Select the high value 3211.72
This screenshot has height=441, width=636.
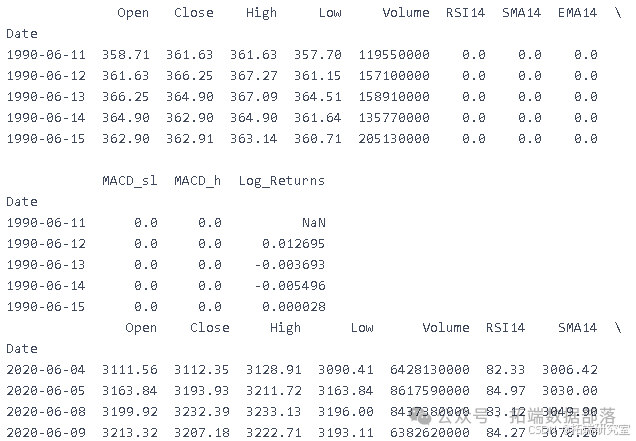pos(274,391)
